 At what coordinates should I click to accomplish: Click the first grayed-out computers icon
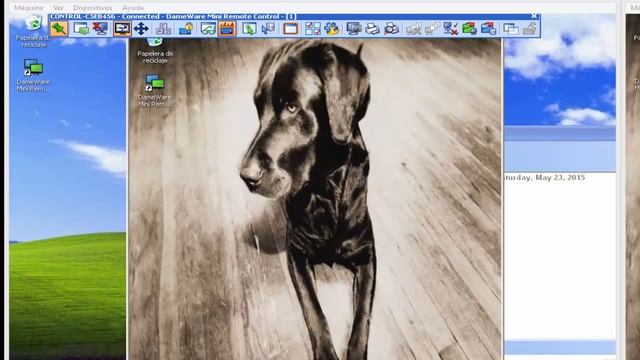tap(413, 29)
